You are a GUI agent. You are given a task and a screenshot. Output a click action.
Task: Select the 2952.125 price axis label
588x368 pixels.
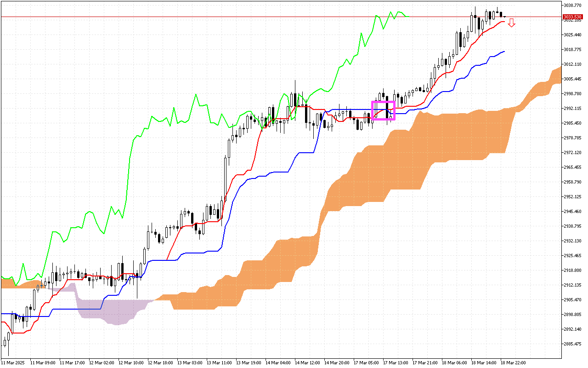572,197
